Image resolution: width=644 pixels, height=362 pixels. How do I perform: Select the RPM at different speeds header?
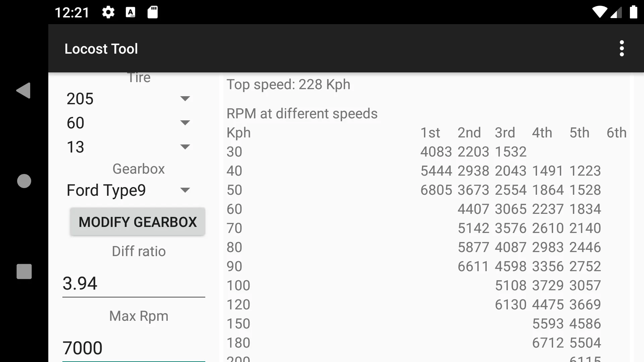point(302,114)
